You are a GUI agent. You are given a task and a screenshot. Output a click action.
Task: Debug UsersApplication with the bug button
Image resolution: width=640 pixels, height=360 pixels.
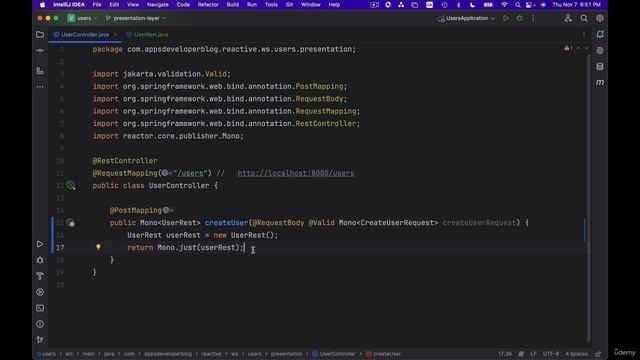tap(520, 18)
